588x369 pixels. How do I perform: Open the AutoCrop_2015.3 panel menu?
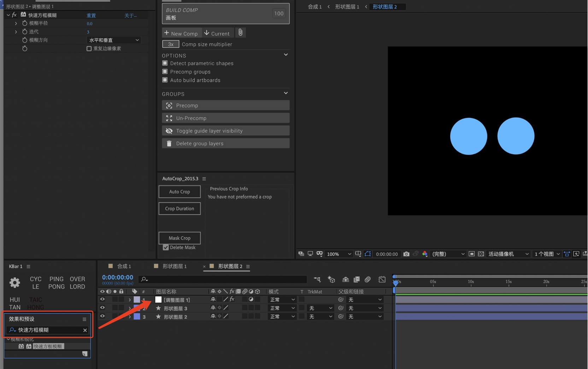point(204,179)
